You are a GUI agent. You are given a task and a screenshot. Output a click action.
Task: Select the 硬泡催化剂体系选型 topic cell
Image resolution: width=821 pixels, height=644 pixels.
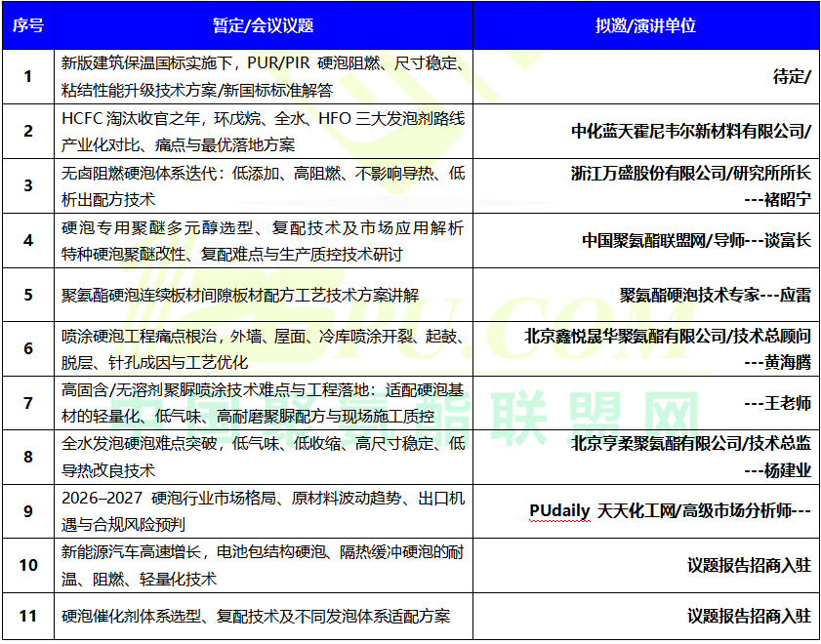264,616
